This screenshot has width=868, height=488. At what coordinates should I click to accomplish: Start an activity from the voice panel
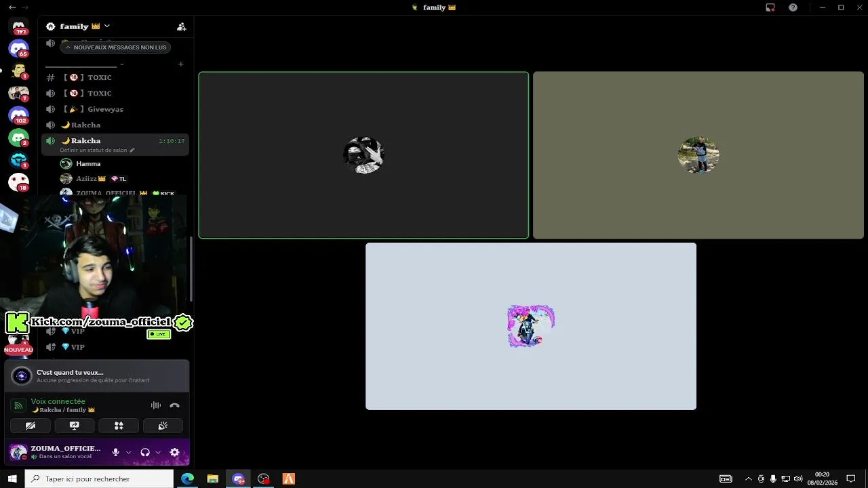coord(119,426)
